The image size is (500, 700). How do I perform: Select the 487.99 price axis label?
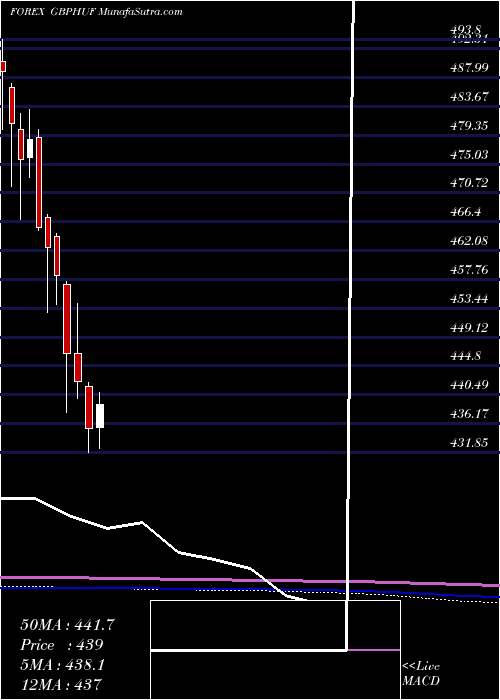pos(471,68)
